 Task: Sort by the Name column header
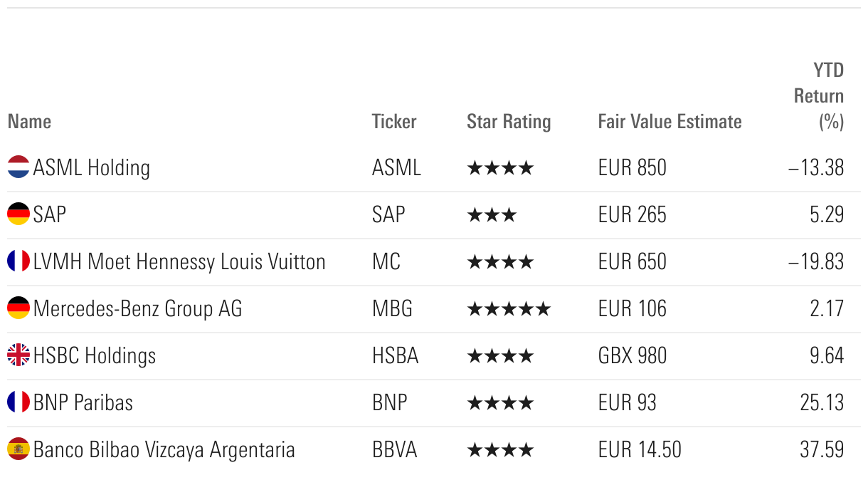click(30, 122)
